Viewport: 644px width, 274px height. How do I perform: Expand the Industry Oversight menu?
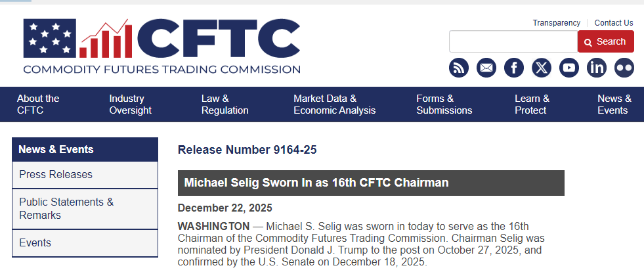click(x=130, y=104)
